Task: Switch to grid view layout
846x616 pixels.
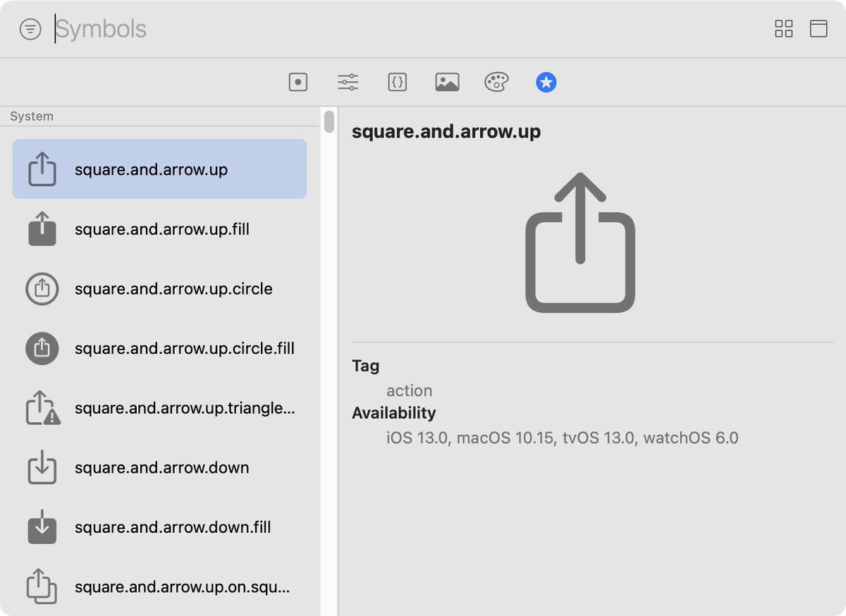Action: point(784,28)
